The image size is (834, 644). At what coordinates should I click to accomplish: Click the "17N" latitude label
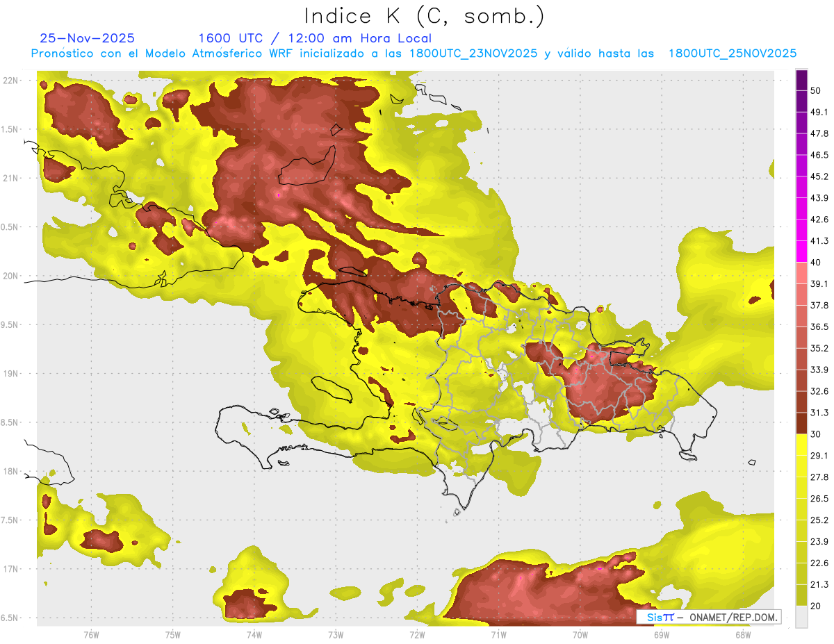[10, 570]
